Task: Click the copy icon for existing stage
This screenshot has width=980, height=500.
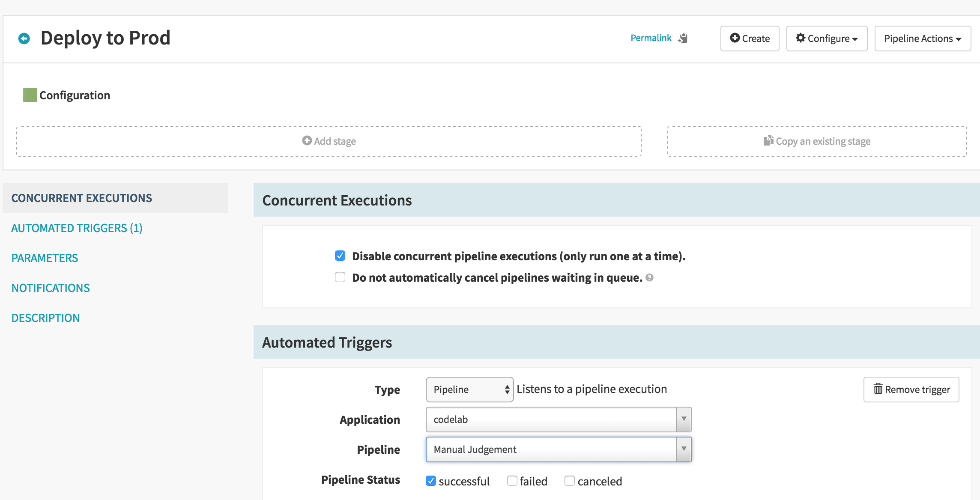Action: (x=768, y=140)
